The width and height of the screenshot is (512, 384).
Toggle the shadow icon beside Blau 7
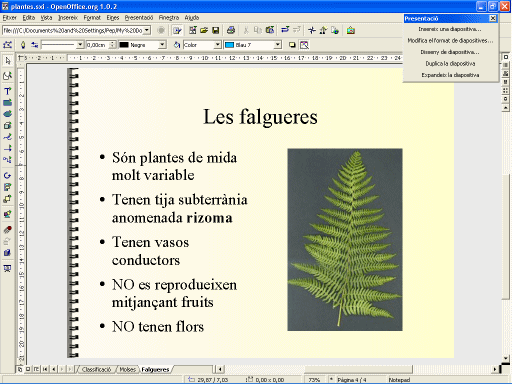point(292,45)
